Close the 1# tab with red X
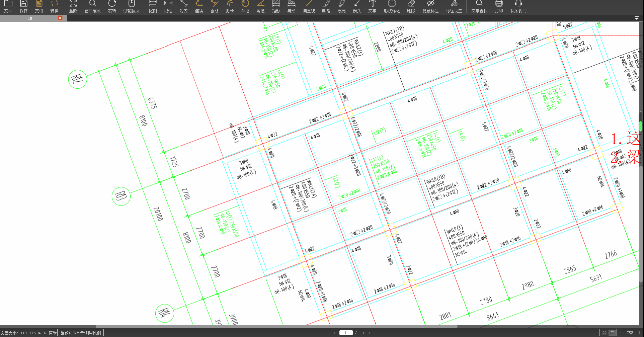The height and width of the screenshot is (337, 644). pos(60,18)
